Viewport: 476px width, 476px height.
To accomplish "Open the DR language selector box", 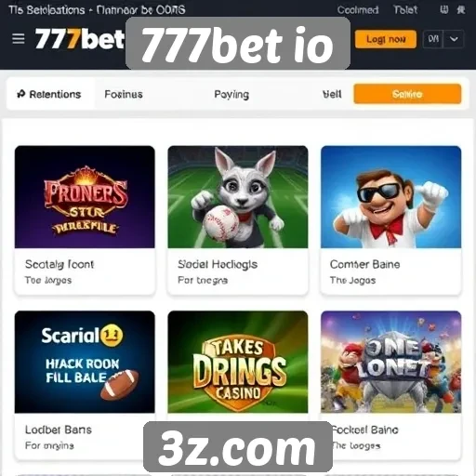I will [433, 39].
